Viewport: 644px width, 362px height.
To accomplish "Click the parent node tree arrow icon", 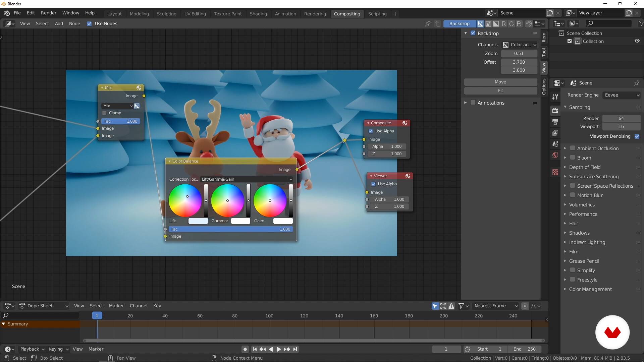I will (437, 24).
